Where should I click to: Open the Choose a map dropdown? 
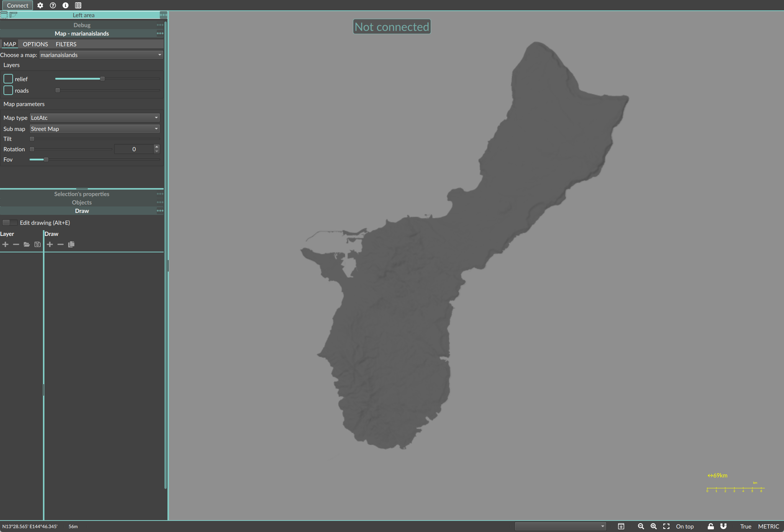tap(101, 55)
